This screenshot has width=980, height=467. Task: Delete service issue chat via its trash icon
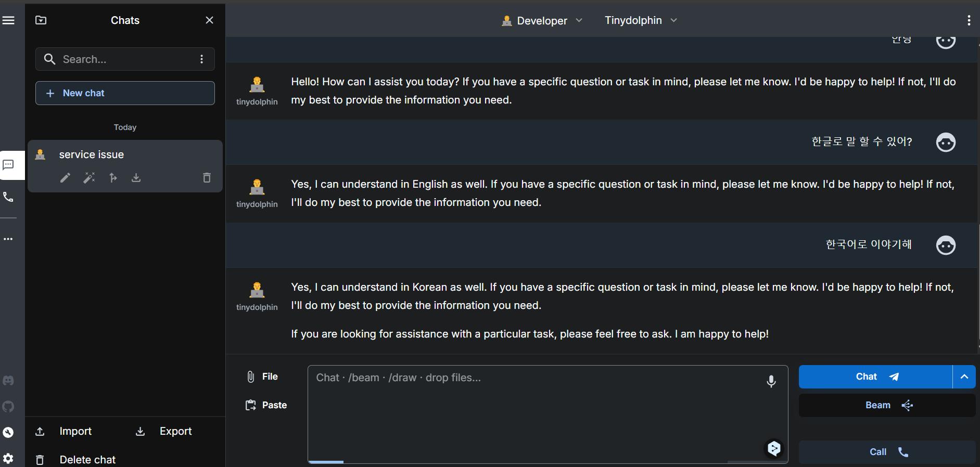click(x=207, y=178)
